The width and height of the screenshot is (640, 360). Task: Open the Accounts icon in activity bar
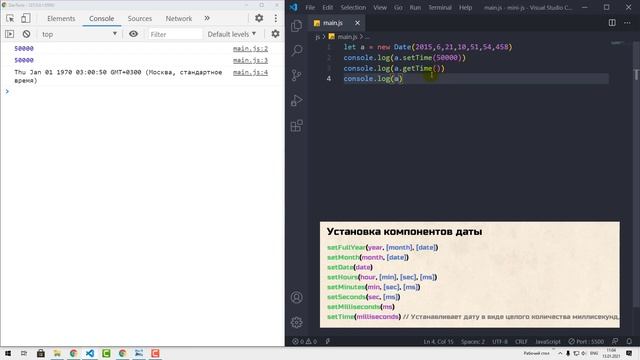pos(297,297)
